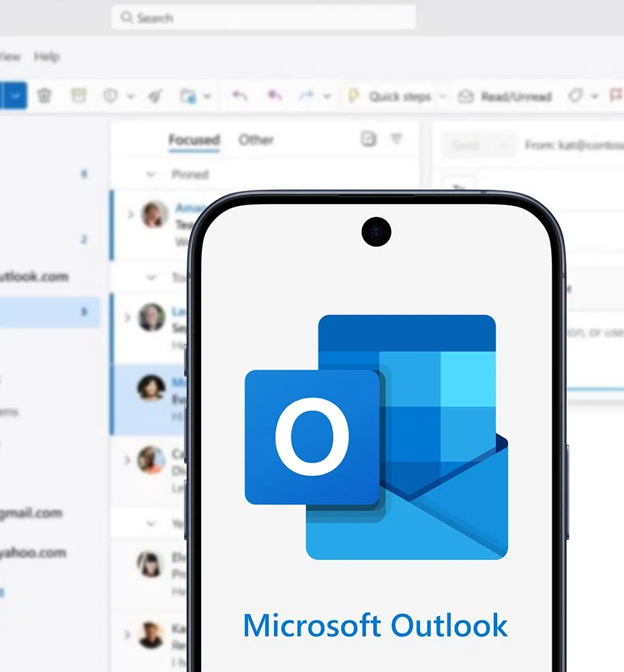The image size is (624, 672).
Task: Collapse the Pinned group
Action: click(x=151, y=175)
